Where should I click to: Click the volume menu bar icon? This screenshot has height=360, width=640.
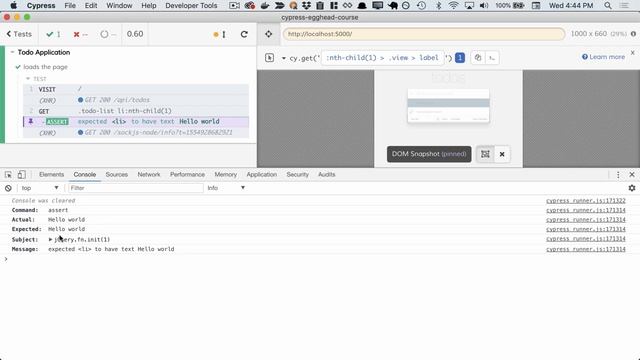484,6
